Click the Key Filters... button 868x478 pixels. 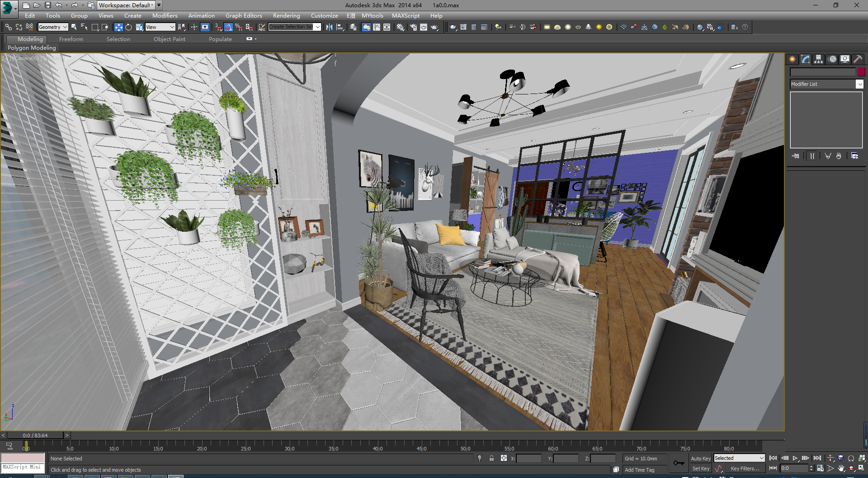point(745,469)
